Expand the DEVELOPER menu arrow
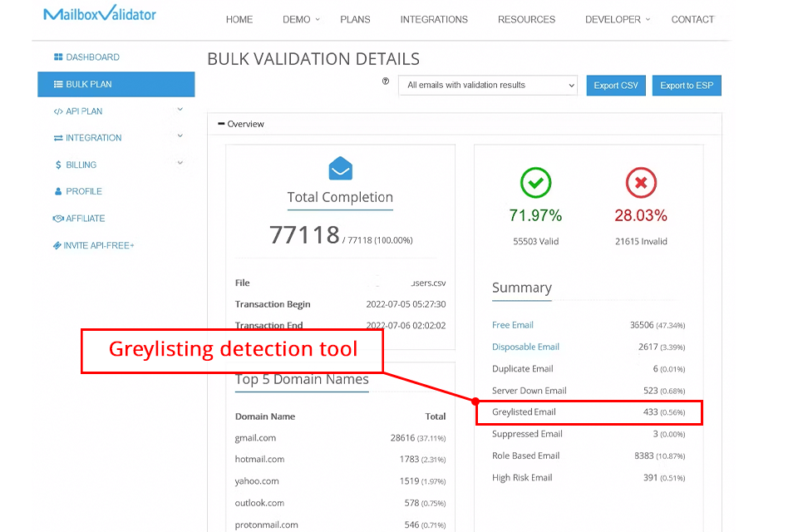Image resolution: width=798 pixels, height=532 pixels. [648, 19]
